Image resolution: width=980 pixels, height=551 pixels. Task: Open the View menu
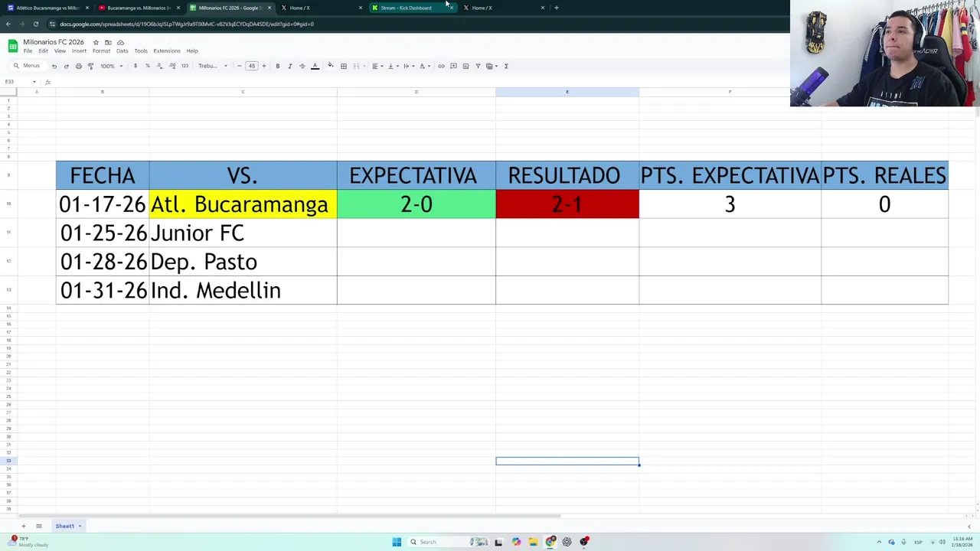click(60, 51)
